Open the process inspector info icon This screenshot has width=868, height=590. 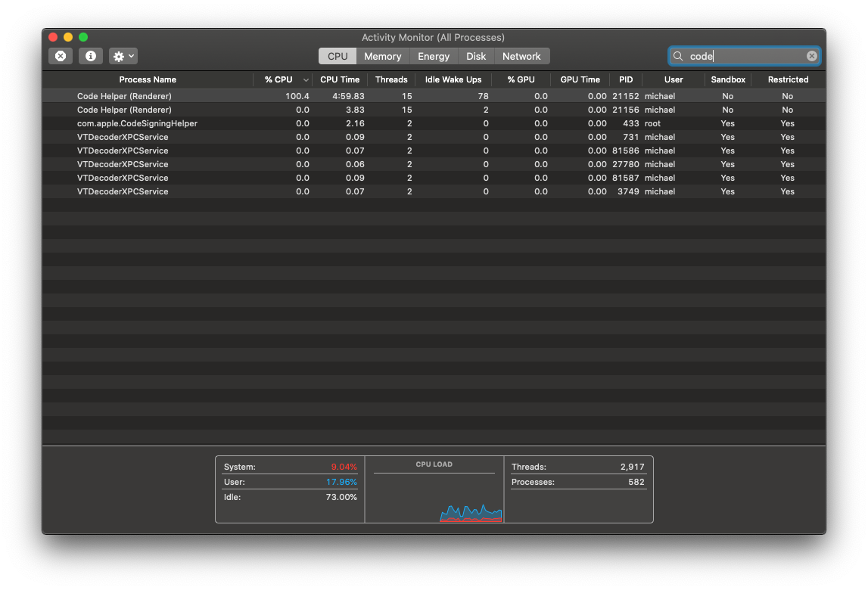(x=90, y=55)
